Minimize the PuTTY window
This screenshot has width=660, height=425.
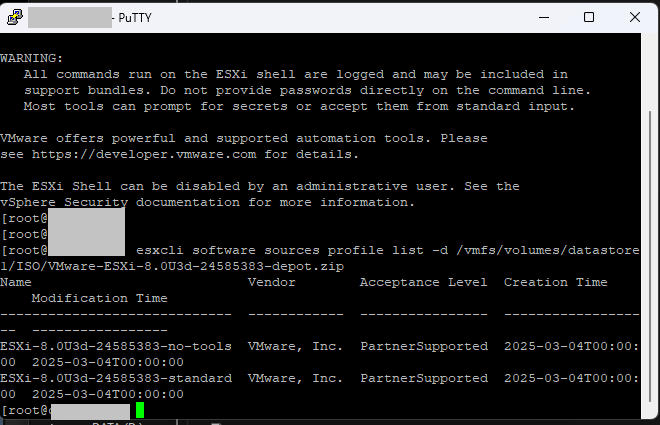544,17
